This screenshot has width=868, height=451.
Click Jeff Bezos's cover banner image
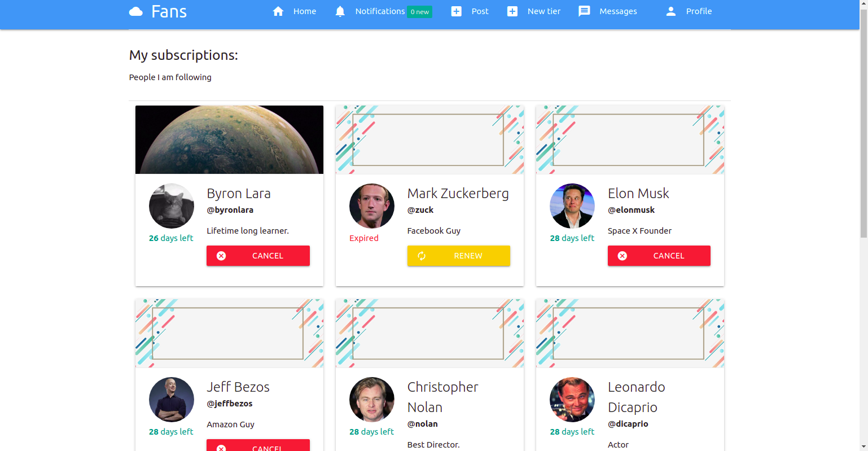229,333
